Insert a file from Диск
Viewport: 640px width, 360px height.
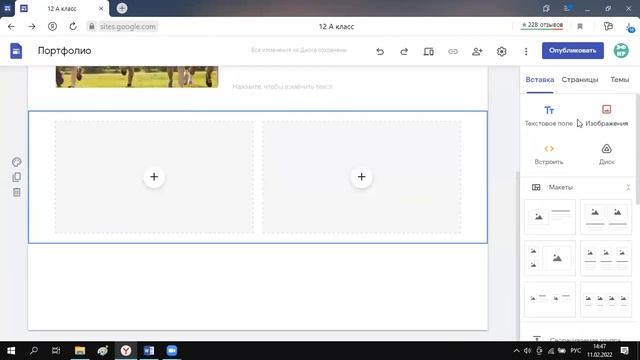607,154
